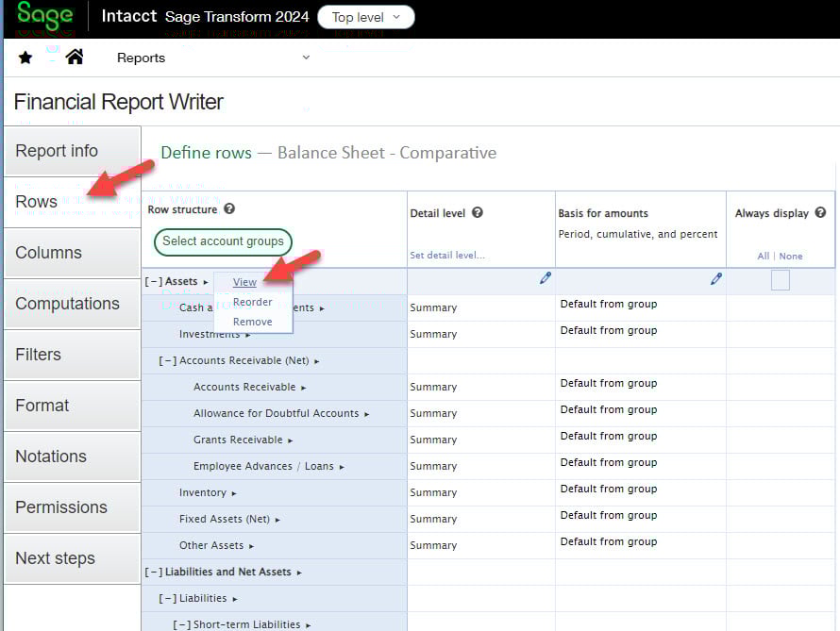
Task: Click the favorites star icon
Action: click(25, 58)
